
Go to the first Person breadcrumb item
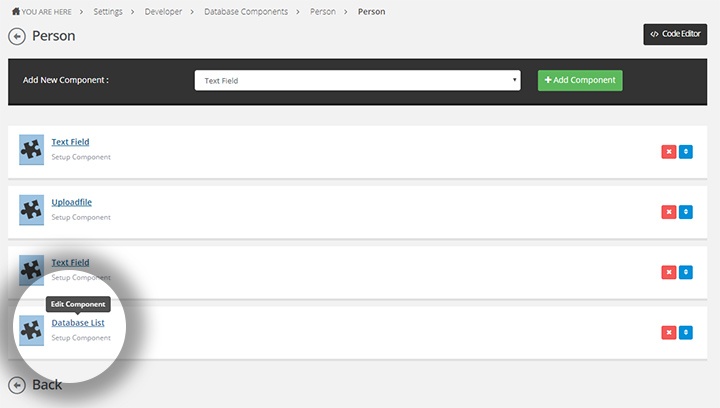coord(322,11)
